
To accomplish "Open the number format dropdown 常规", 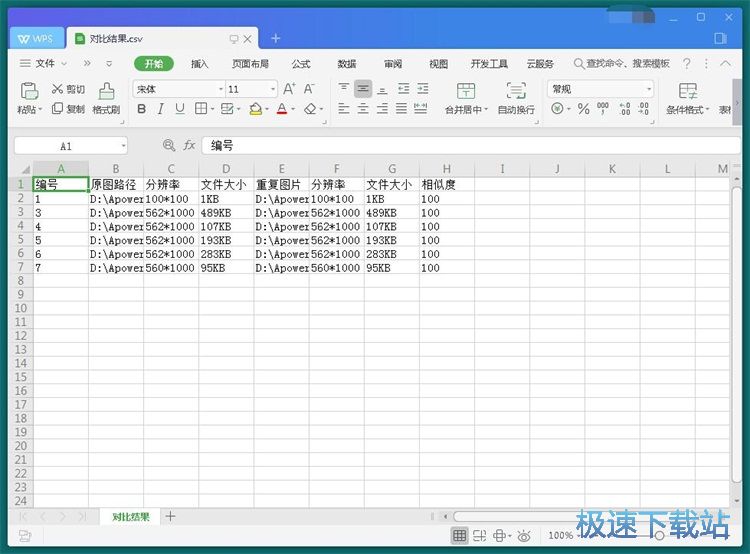I will 649,89.
